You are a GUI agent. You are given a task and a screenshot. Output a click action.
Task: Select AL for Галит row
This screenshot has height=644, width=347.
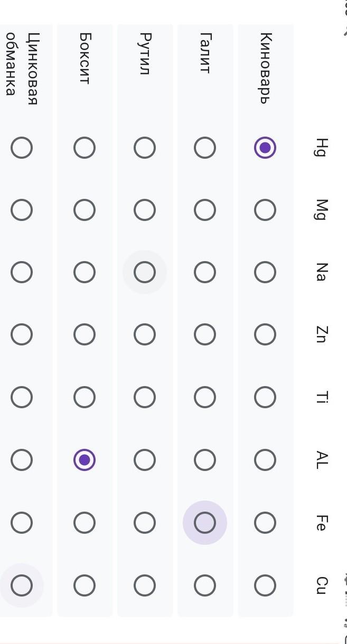coord(204,460)
